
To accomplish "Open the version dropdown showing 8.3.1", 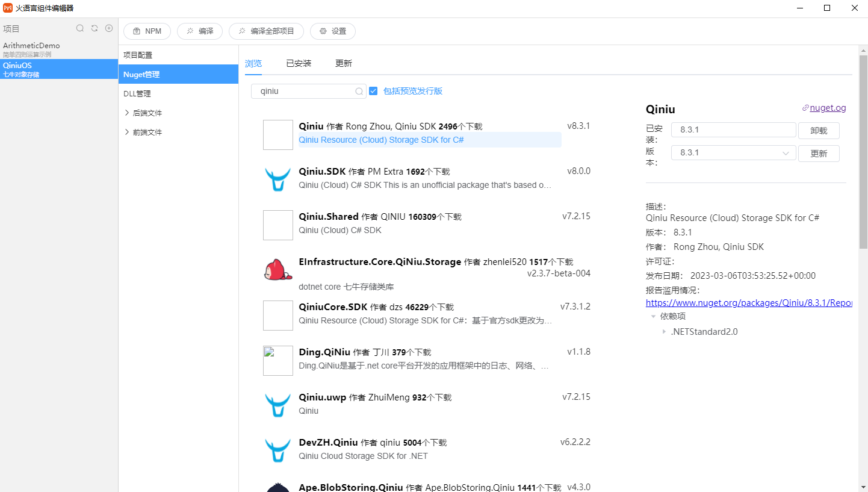I will point(786,153).
